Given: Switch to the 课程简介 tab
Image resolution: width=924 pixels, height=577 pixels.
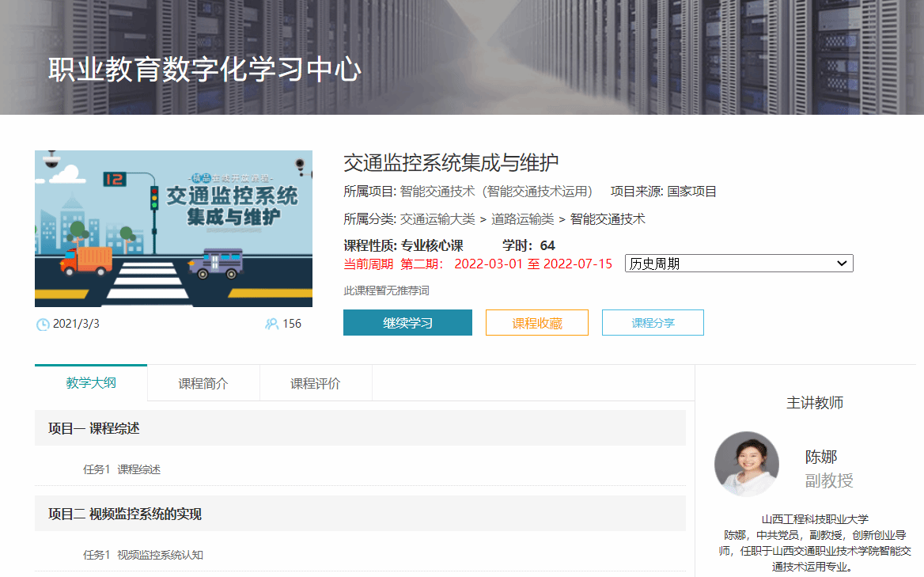Looking at the screenshot, I should (x=203, y=382).
